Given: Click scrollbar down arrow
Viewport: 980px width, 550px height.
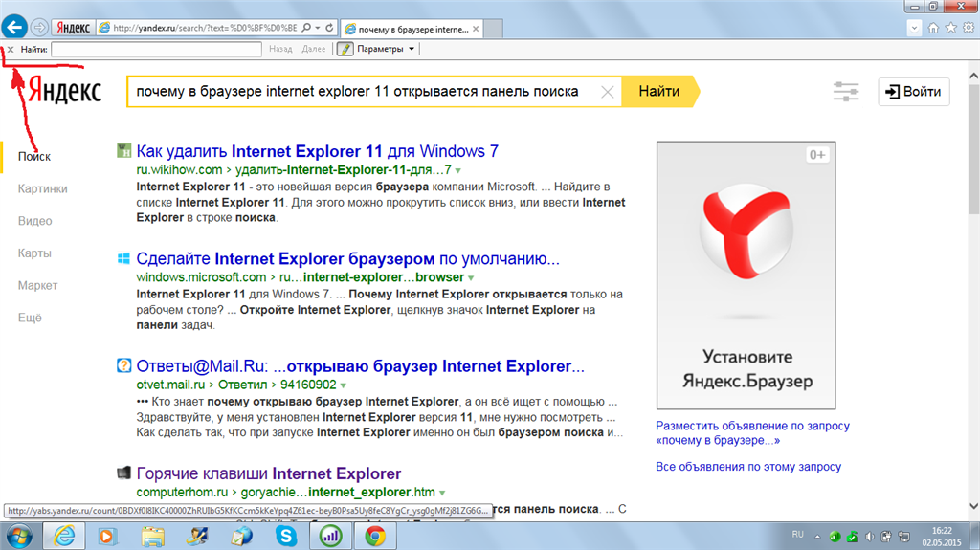Looking at the screenshot, I should click(973, 506).
